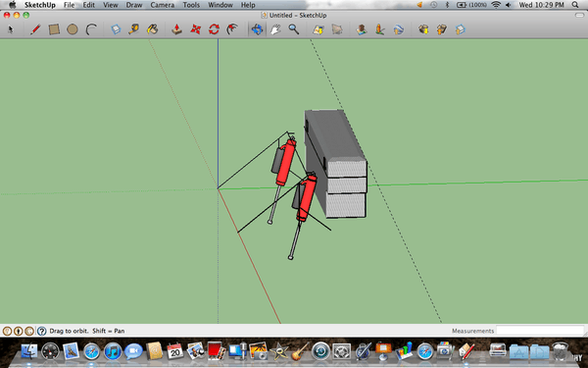Launch iTunes from the Dock
Image resolution: width=588 pixels, height=368 pixels.
[113, 351]
